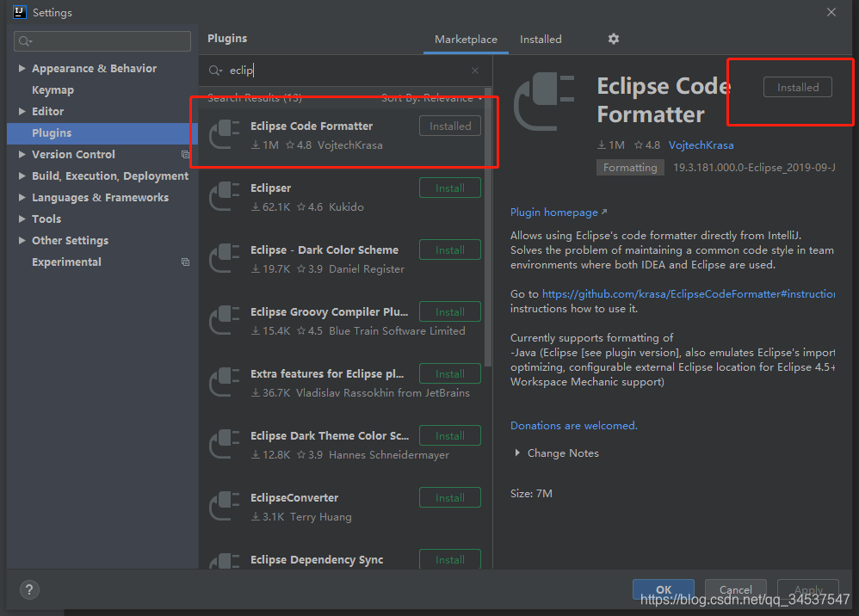Select the EclipseConverter plugin title
This screenshot has width=859, height=616.
pyautogui.click(x=294, y=498)
